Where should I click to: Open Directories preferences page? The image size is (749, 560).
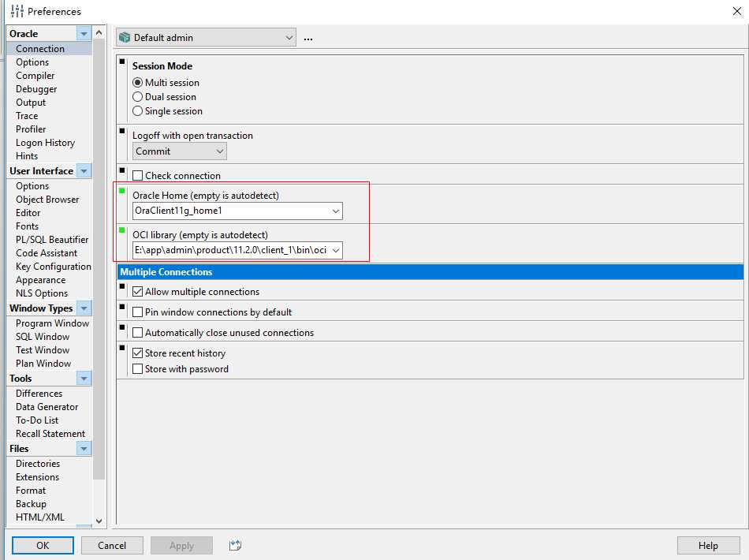click(38, 464)
